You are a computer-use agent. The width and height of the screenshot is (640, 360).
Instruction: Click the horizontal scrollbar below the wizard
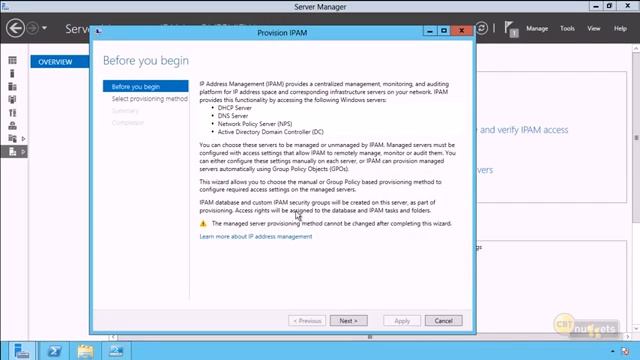369,337
